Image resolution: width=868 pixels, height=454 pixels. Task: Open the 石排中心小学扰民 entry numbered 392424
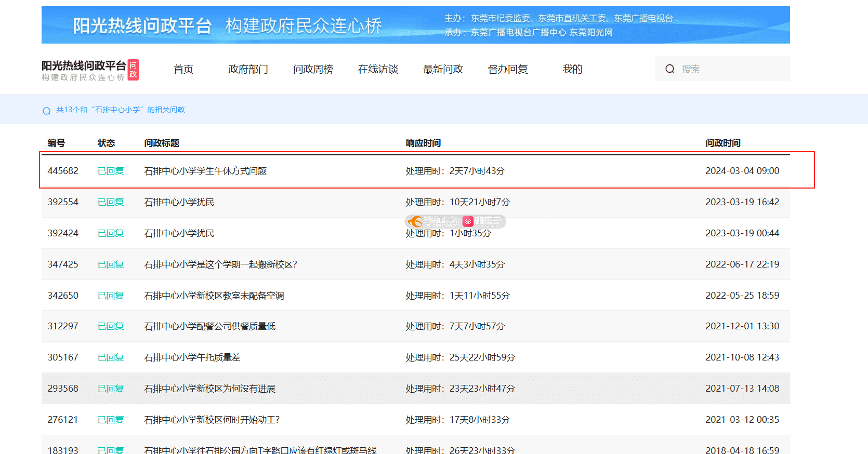(179, 233)
